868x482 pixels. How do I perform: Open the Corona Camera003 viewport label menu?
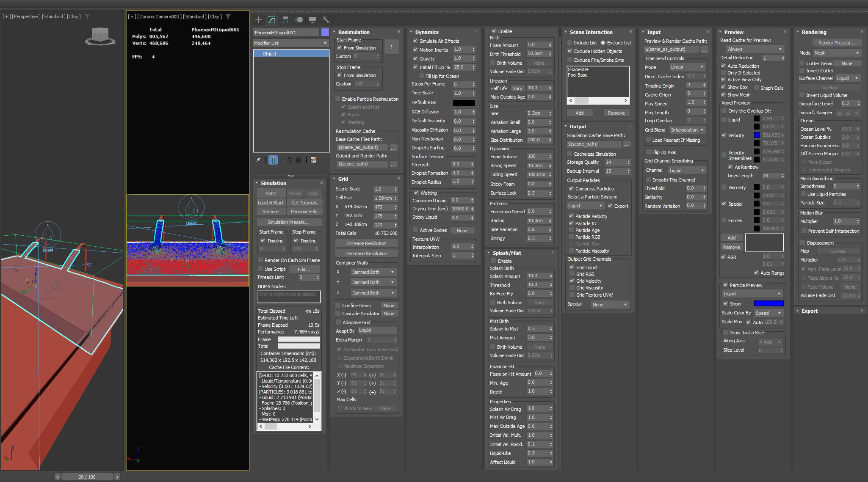pos(158,17)
